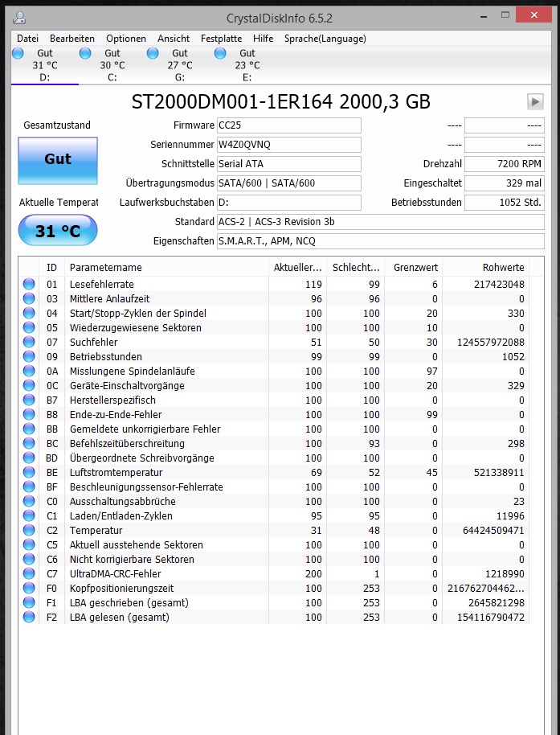This screenshot has width=560, height=735.
Task: Click the Firmware field showing CC25
Action: [289, 125]
